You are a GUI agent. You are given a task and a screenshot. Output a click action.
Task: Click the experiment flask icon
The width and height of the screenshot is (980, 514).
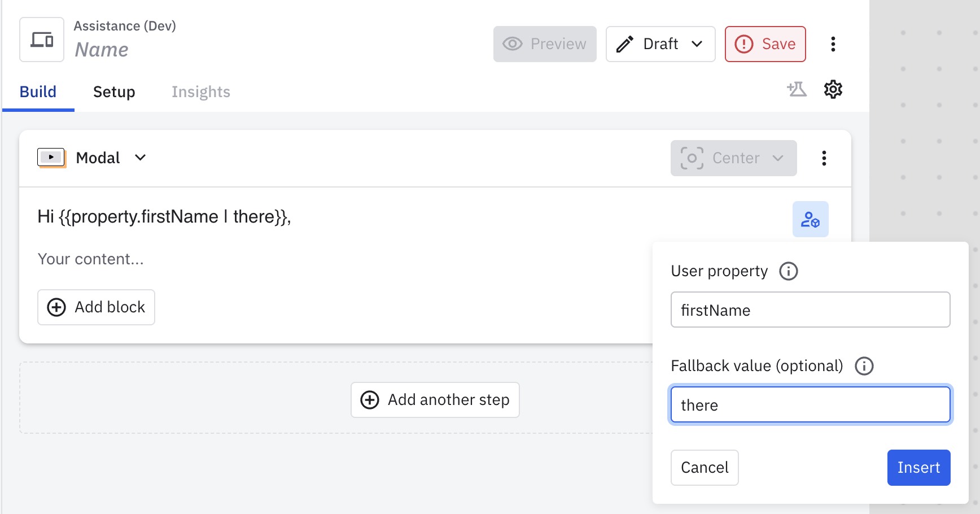[x=797, y=89]
